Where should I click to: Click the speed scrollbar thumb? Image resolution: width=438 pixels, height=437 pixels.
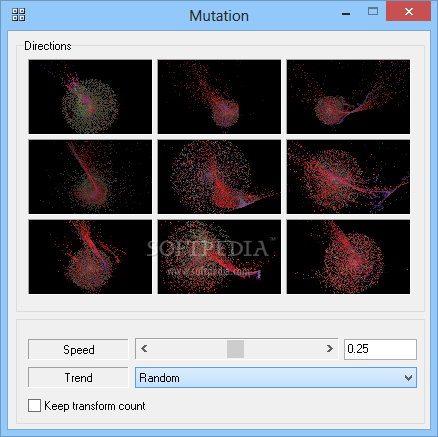pyautogui.click(x=235, y=349)
